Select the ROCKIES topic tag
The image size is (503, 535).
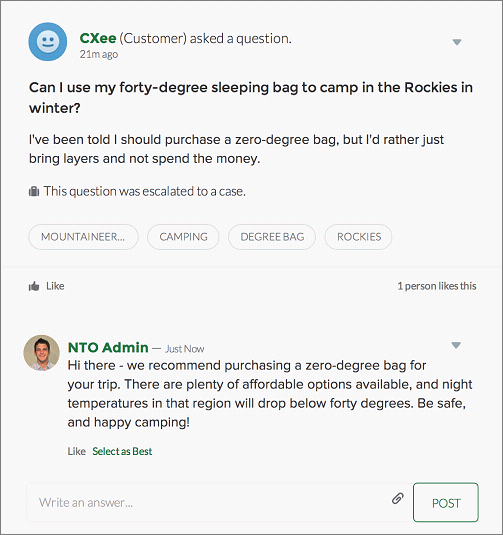(x=359, y=237)
